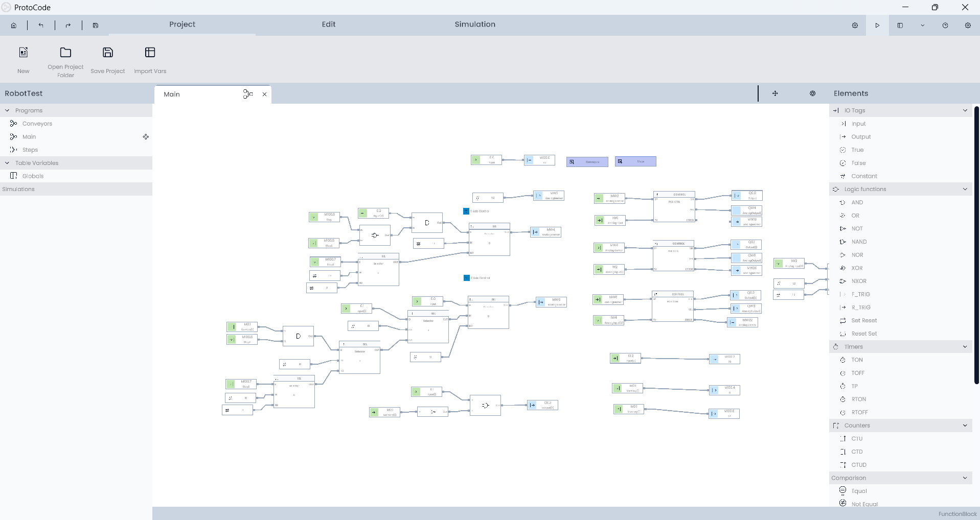Create a New project file
The image size is (980, 520).
coord(24,60)
